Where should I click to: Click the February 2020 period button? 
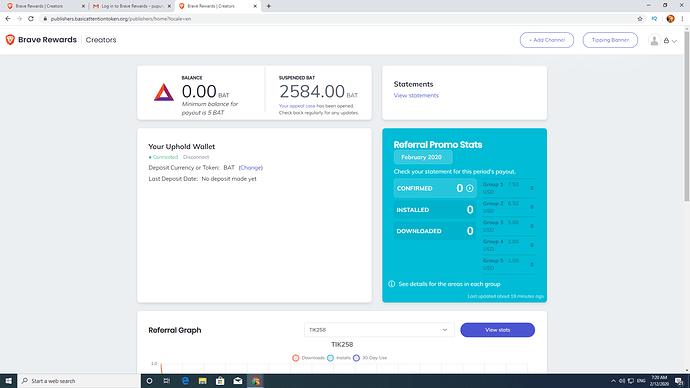422,157
